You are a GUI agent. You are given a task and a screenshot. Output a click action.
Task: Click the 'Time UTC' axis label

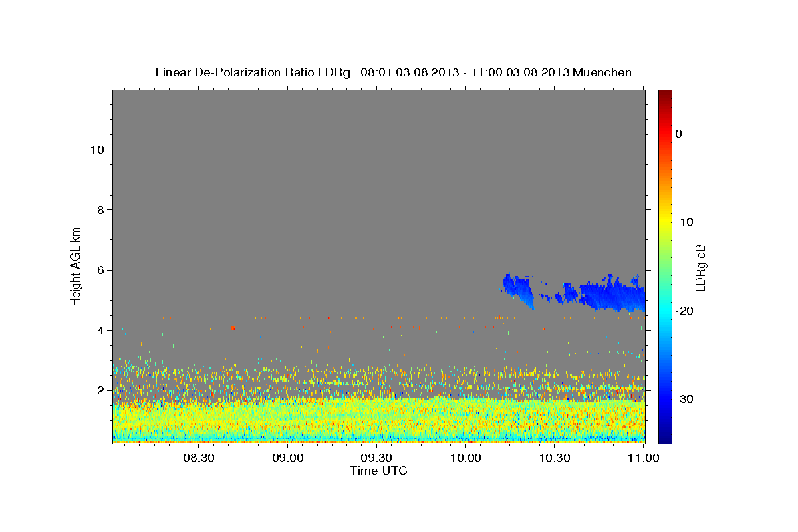coord(378,471)
